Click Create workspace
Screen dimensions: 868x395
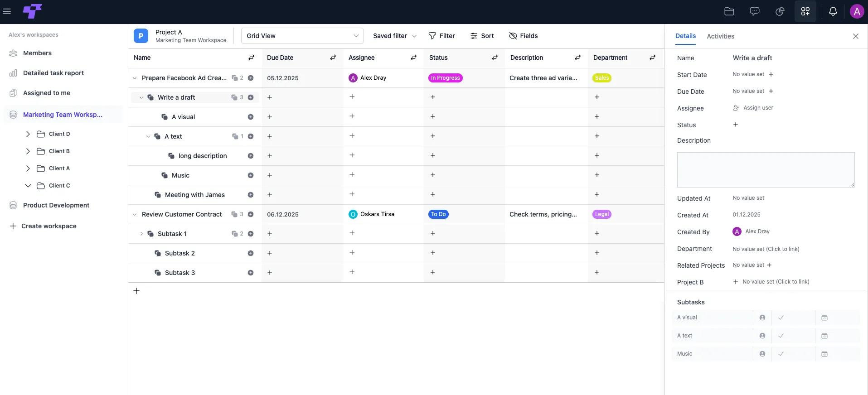pyautogui.click(x=43, y=226)
